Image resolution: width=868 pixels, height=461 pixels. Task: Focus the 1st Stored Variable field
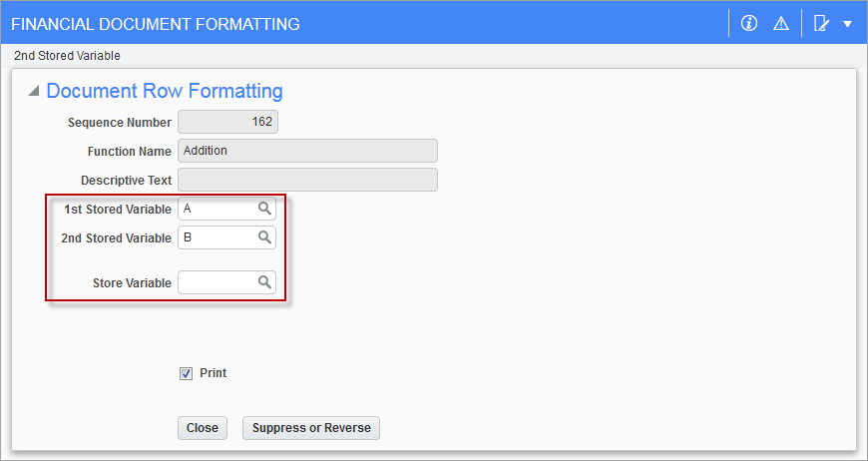[226, 209]
